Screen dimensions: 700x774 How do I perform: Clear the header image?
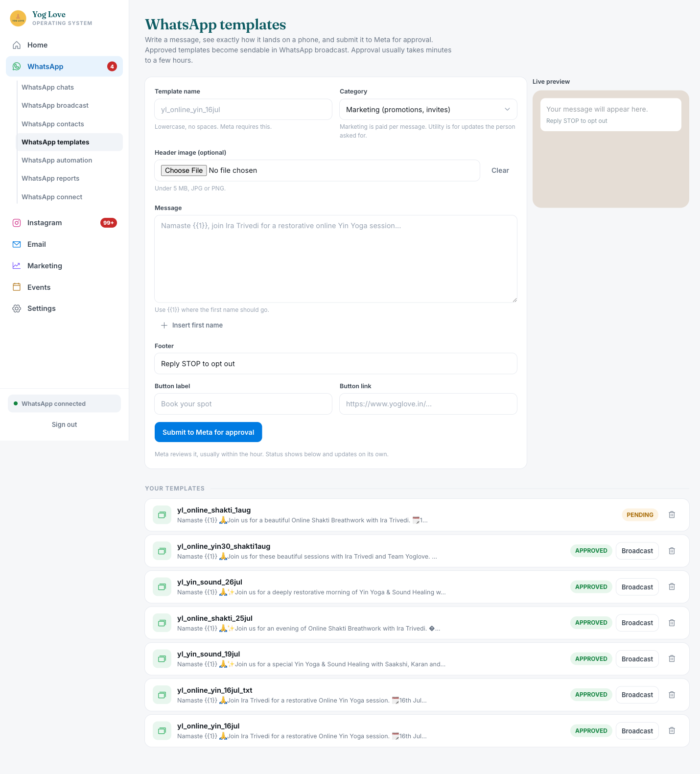coord(500,170)
